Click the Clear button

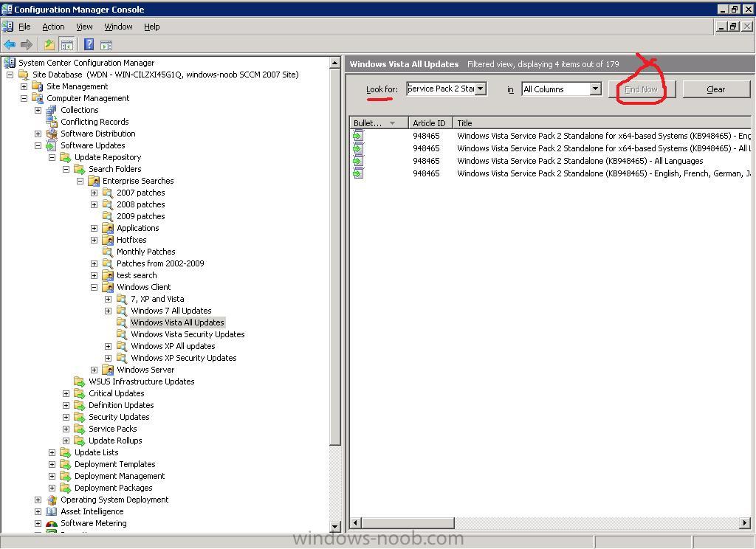[715, 89]
